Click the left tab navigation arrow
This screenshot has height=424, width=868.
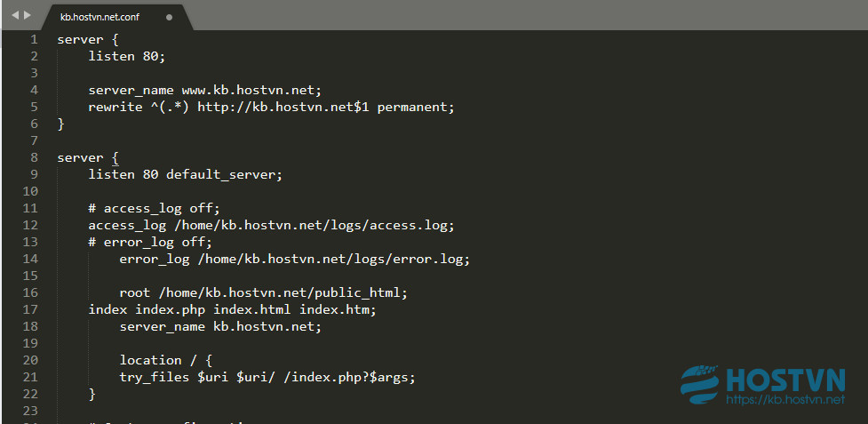point(15,15)
